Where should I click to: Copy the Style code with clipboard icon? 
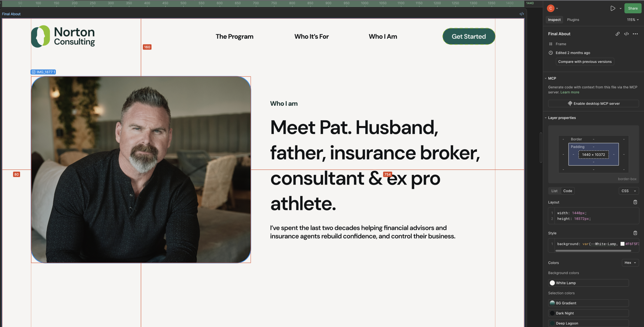click(x=635, y=233)
